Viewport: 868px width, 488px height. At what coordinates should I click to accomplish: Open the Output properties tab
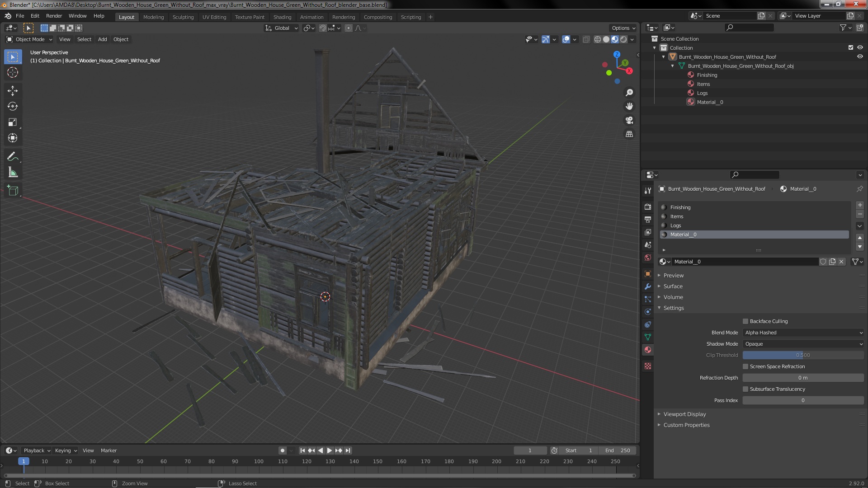(648, 219)
